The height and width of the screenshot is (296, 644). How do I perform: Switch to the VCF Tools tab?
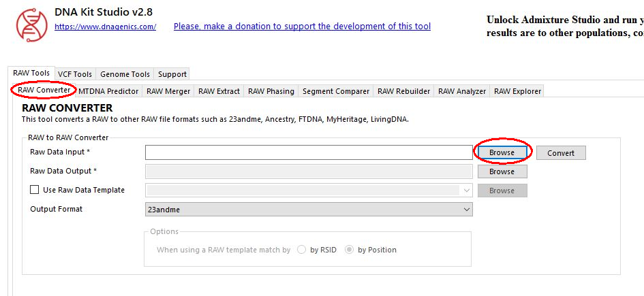(x=74, y=74)
